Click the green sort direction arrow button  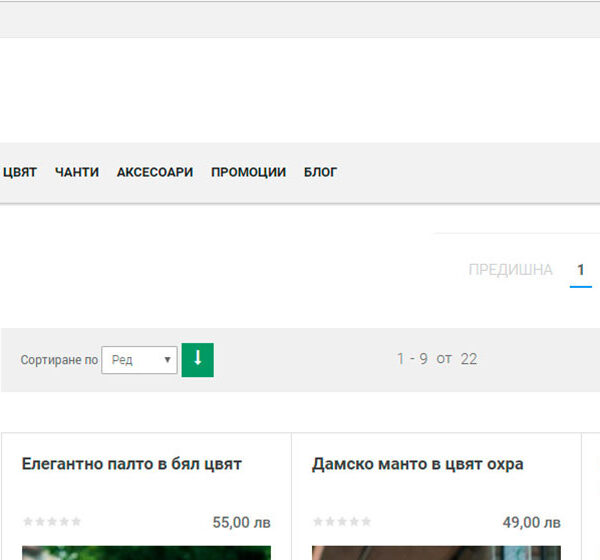pyautogui.click(x=197, y=360)
